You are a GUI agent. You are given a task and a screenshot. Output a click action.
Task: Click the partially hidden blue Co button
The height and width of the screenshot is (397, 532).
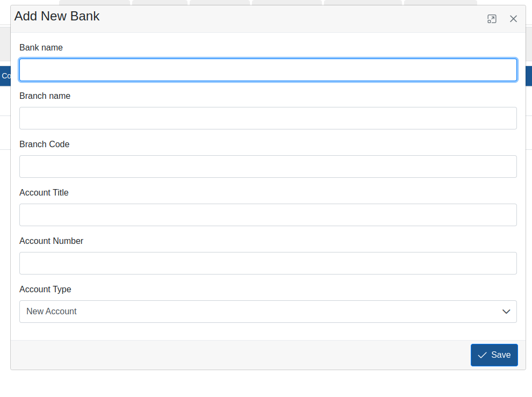5,76
